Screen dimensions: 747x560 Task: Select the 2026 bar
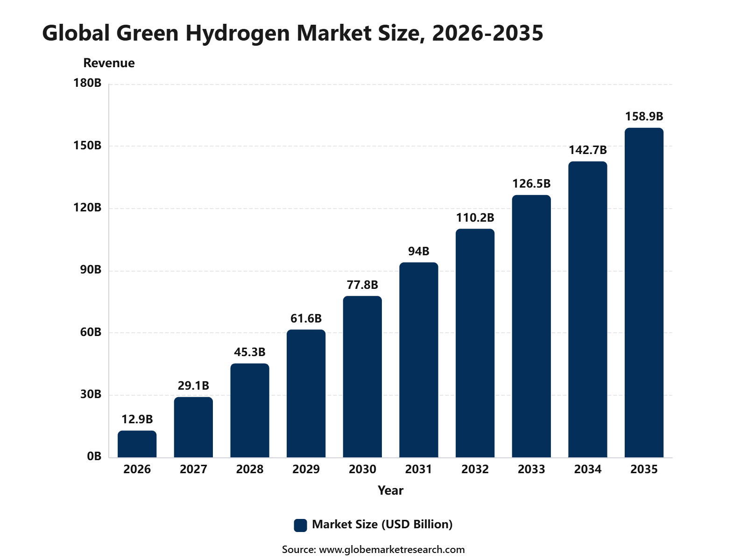coord(137,444)
